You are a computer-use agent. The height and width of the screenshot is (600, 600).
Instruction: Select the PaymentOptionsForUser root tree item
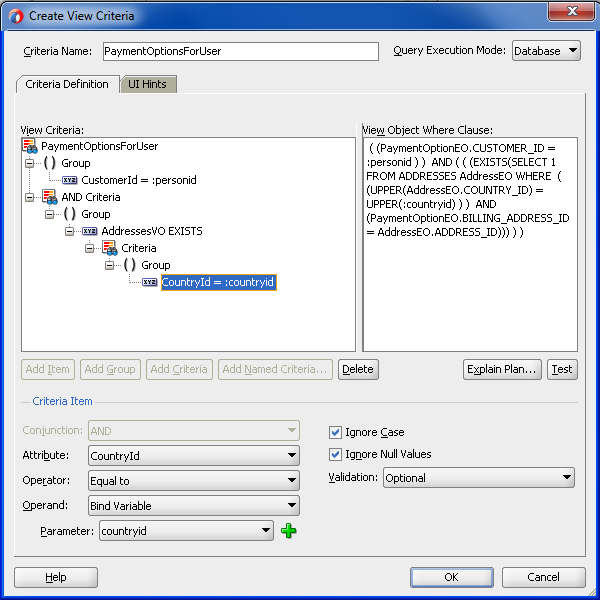coord(99,146)
